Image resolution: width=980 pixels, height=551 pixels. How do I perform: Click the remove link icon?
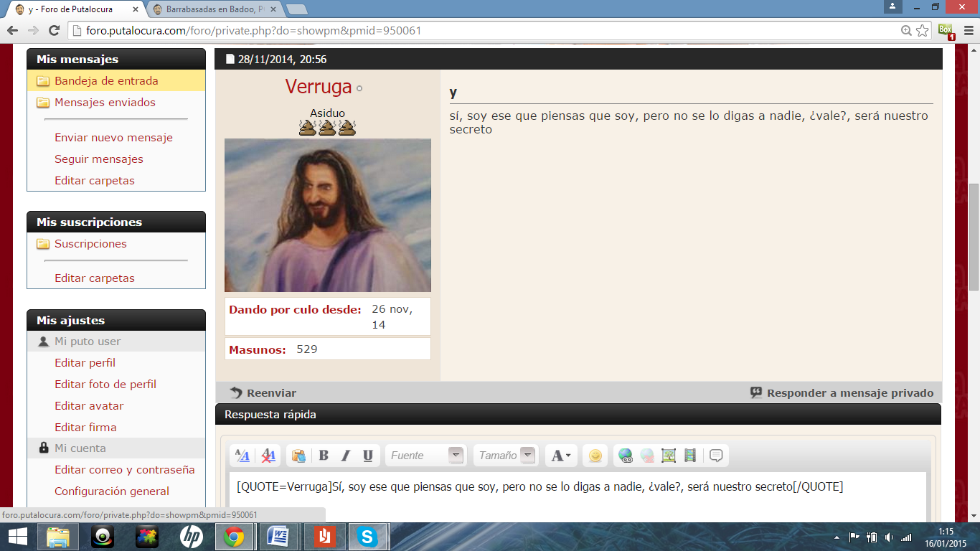647,456
